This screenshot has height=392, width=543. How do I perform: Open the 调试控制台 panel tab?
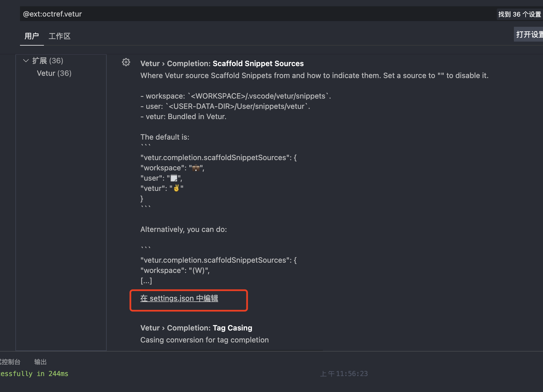coord(10,362)
